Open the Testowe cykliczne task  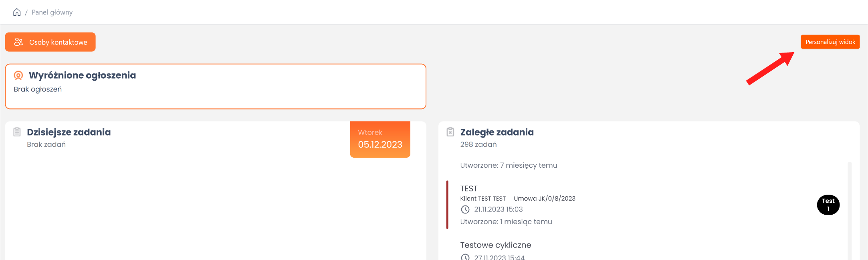(495, 245)
